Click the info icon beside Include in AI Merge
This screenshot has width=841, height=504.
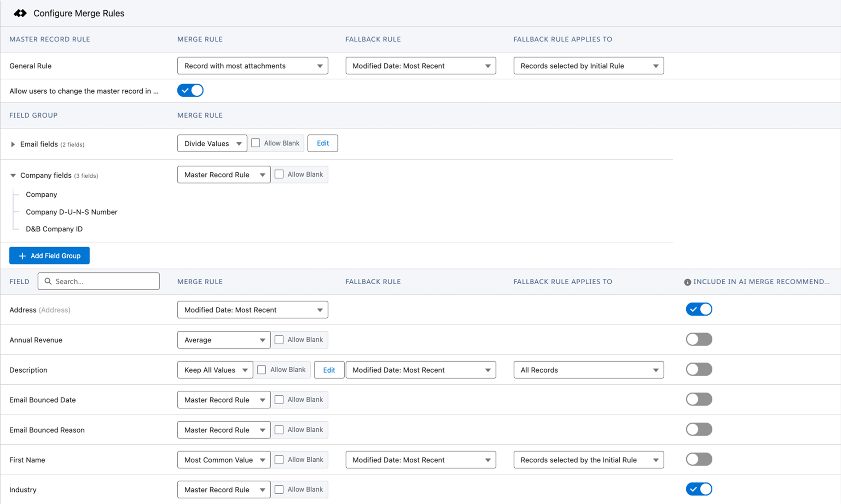[x=687, y=282]
